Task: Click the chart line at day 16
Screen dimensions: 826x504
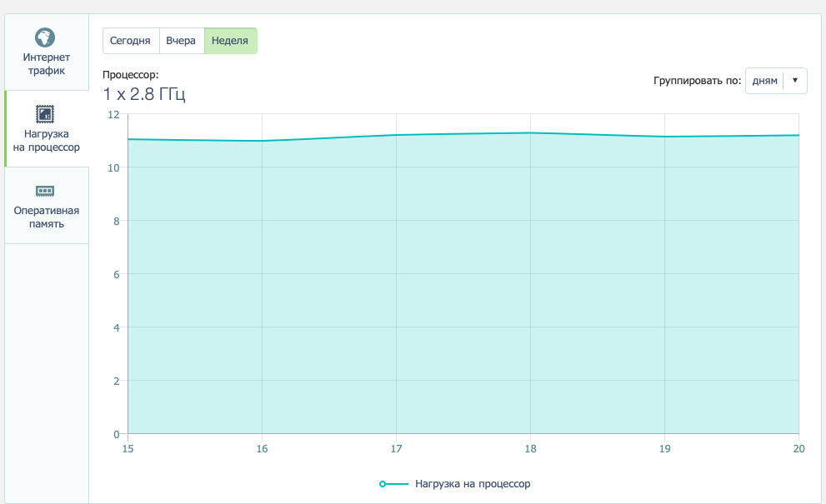Action: 262,141
